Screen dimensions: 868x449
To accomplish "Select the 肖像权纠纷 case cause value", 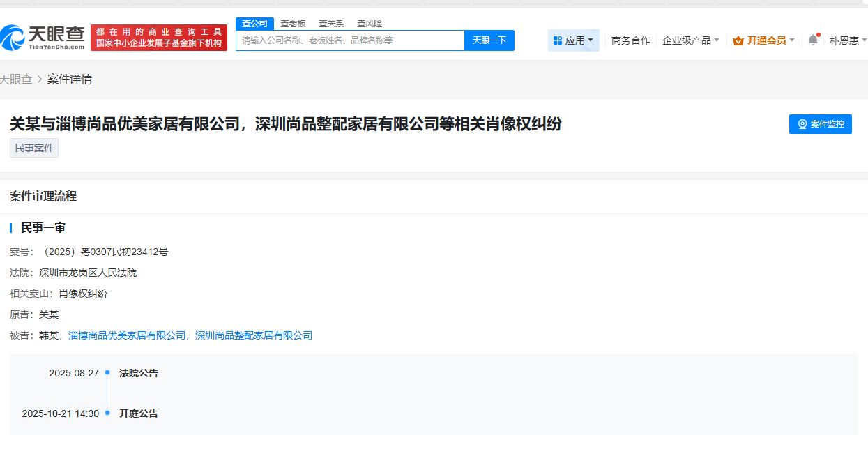I will [83, 294].
